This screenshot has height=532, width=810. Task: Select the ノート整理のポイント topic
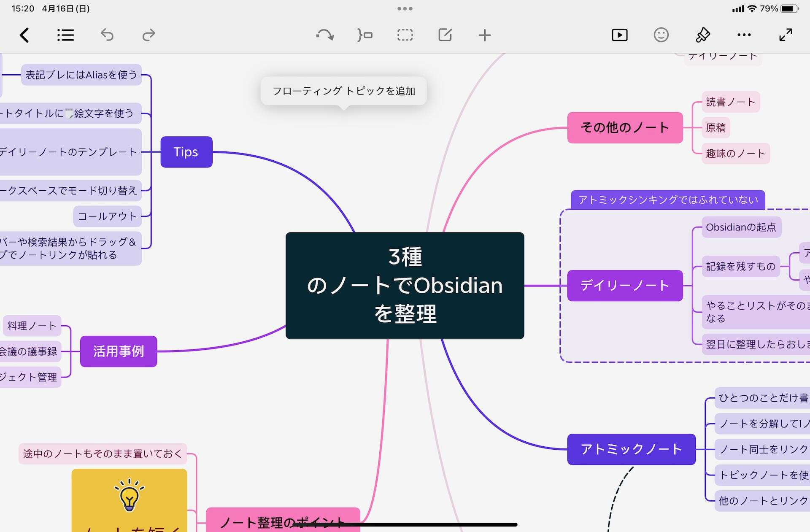pos(283,520)
